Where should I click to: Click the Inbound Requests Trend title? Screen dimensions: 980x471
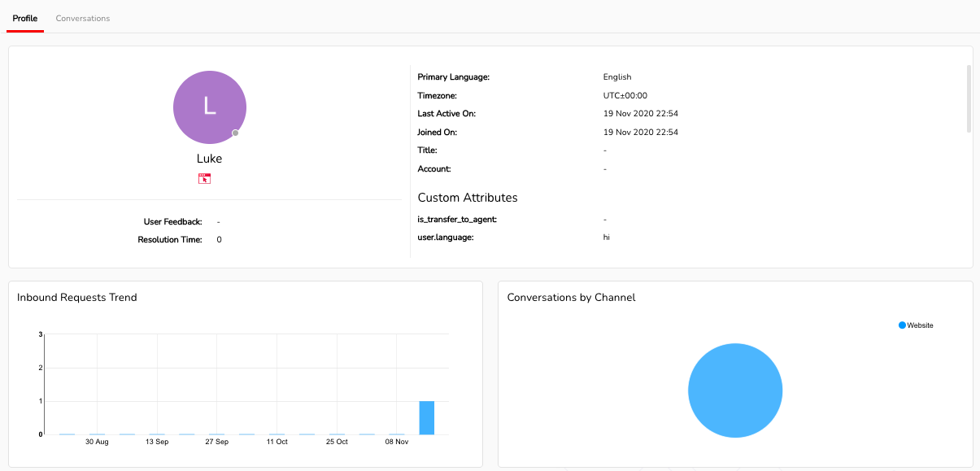coord(77,298)
